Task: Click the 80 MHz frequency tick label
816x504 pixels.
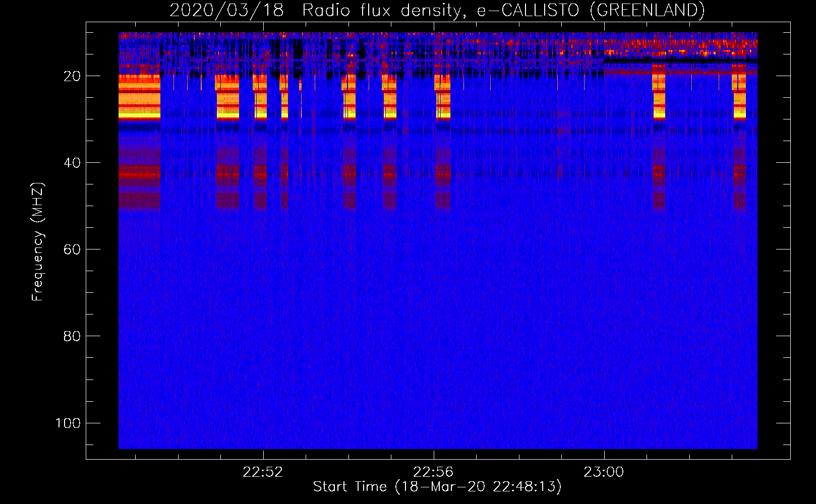Action: (x=72, y=336)
